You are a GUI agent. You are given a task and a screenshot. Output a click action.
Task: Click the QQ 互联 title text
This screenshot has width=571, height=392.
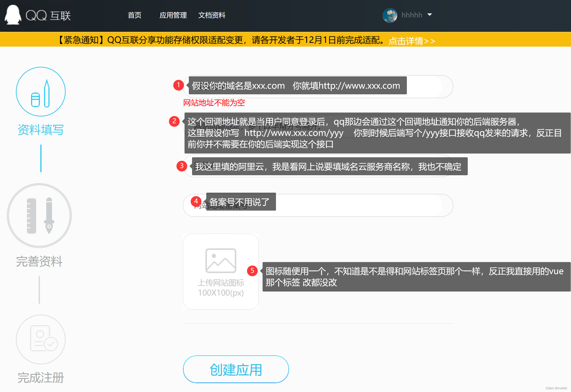click(x=48, y=16)
